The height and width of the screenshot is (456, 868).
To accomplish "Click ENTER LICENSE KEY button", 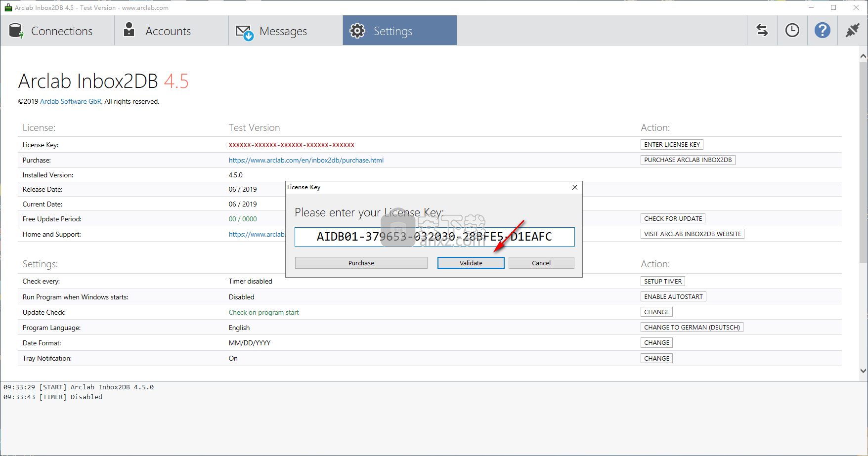I will pyautogui.click(x=672, y=145).
